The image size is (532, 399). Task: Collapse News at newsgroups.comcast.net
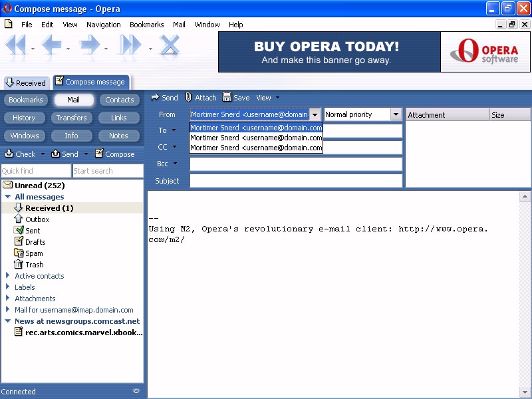click(x=8, y=321)
